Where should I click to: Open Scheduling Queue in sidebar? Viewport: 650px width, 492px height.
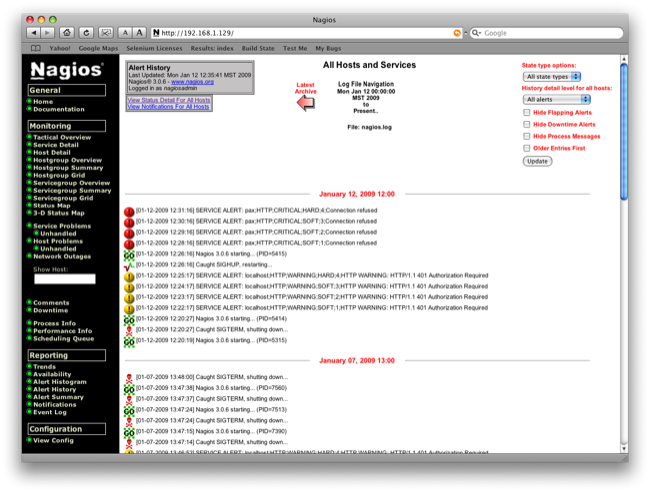click(64, 339)
